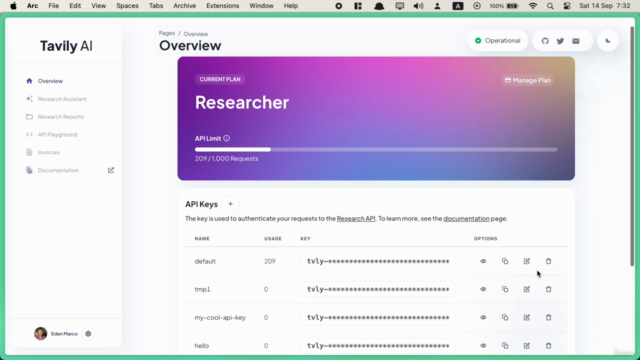The height and width of the screenshot is (360, 640).
Task: Select the '209' usage value in default row
Action: click(270, 261)
